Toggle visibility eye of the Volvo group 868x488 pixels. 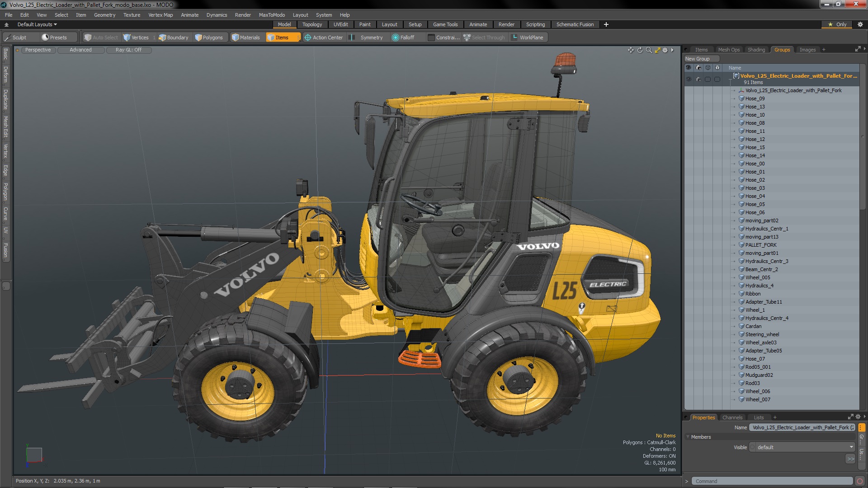(689, 79)
